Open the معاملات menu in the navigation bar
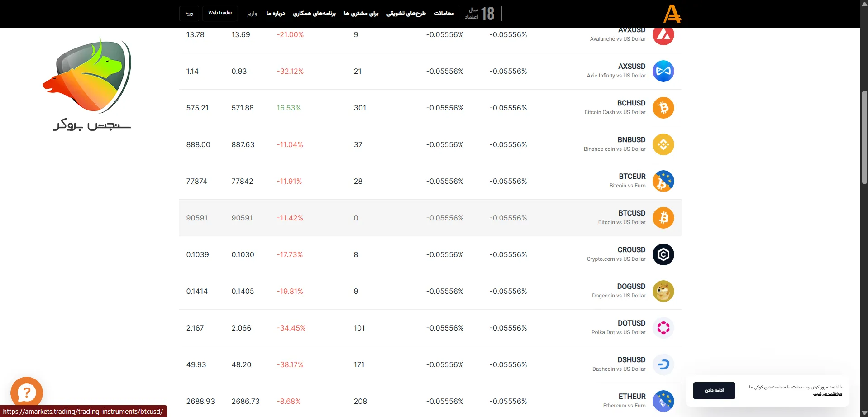 pyautogui.click(x=444, y=13)
